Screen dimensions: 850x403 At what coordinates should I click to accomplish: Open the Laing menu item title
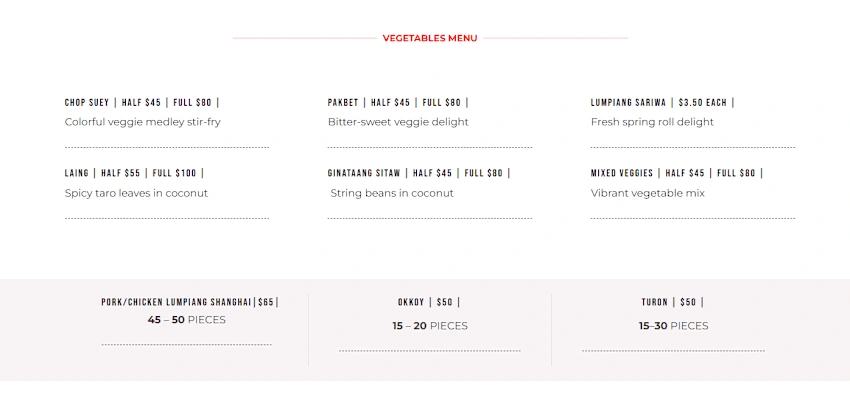[x=77, y=173]
